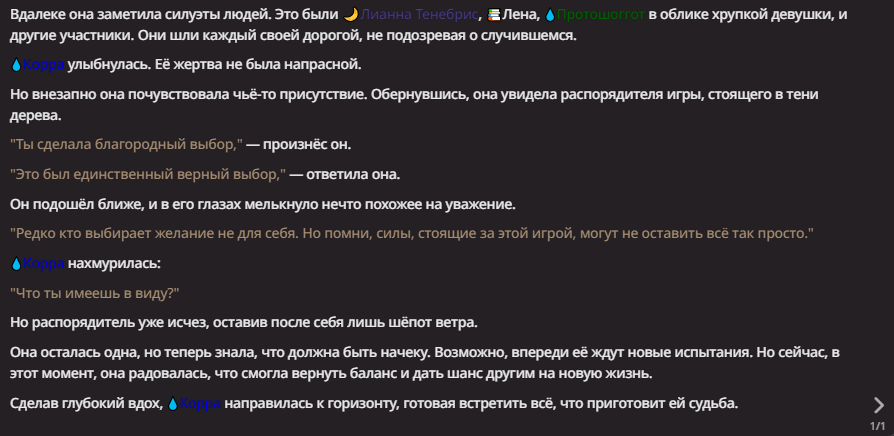Click the water drop icon before Протошоггот
894x436 pixels.
point(550,15)
